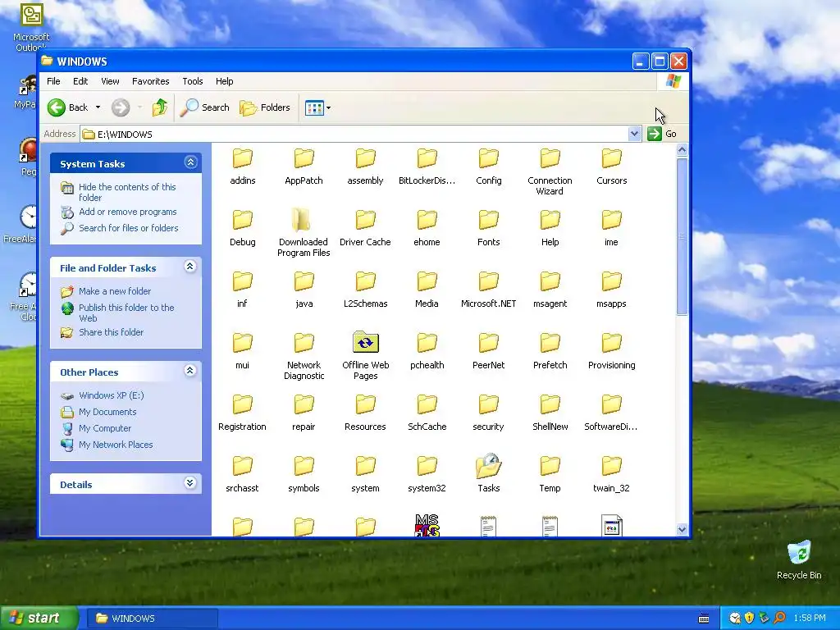Select Downloaded Program Files folder
This screenshot has height=630, width=840.
(x=304, y=233)
